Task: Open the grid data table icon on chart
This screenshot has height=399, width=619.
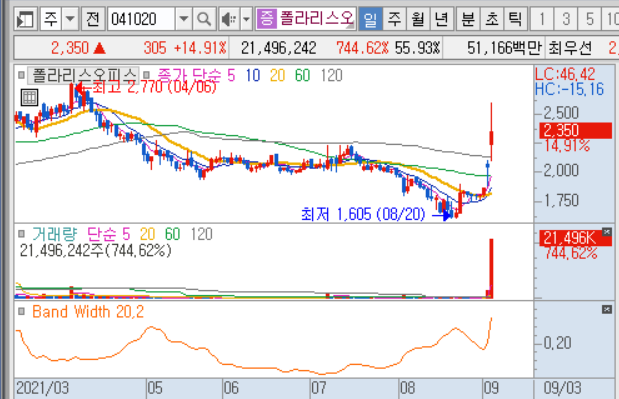Action: 29,97
